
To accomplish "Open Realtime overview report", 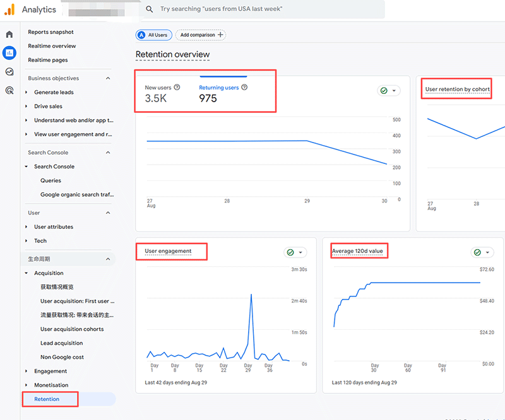I will point(52,46).
